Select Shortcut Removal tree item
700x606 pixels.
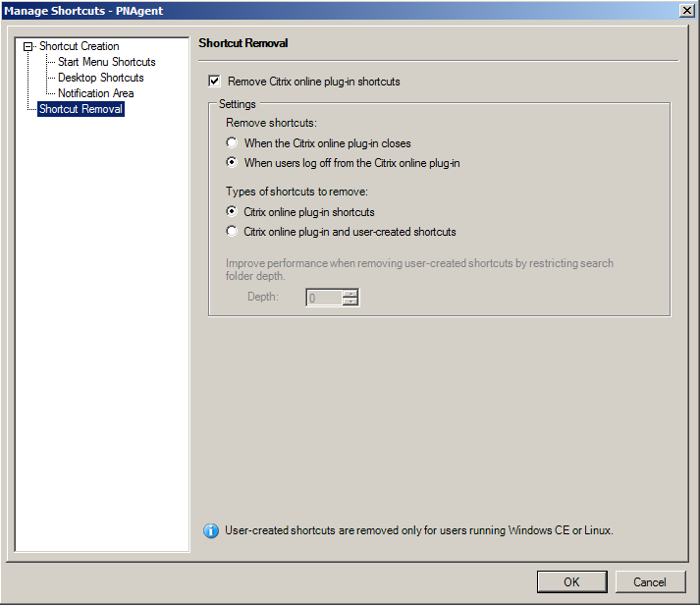[81, 109]
